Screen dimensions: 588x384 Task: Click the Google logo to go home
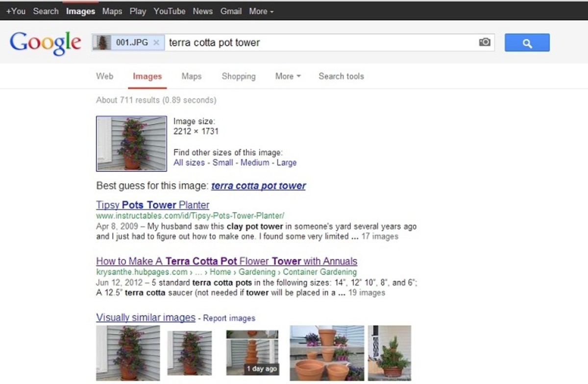(45, 42)
